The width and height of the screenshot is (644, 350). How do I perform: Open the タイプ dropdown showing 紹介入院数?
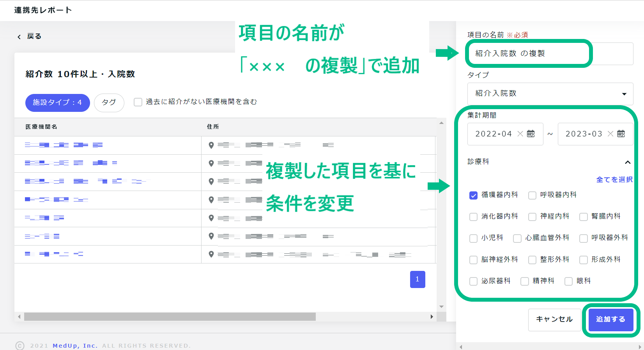click(550, 94)
